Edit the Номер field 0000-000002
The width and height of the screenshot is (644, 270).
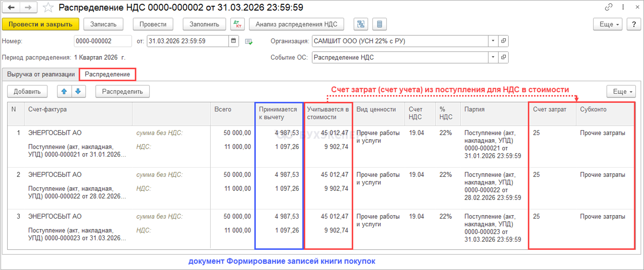[x=103, y=41]
